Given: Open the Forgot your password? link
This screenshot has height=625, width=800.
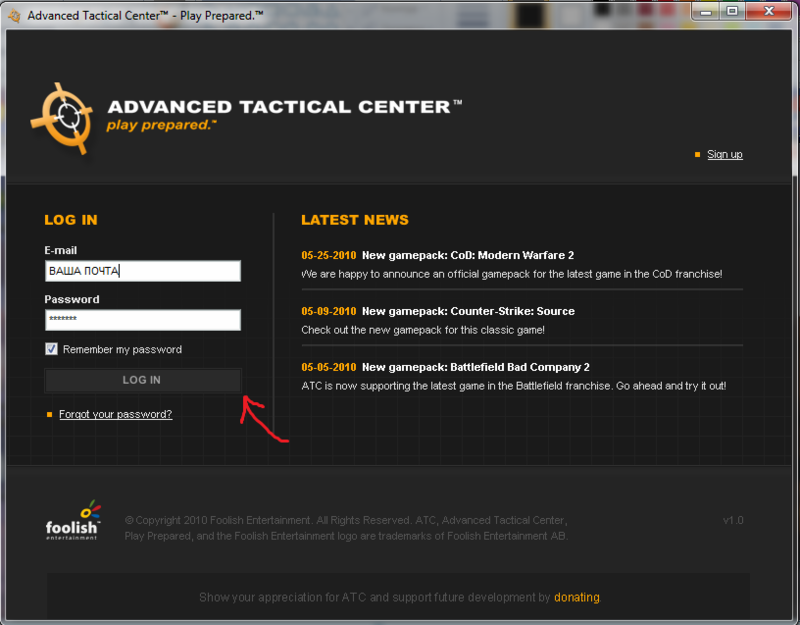Looking at the screenshot, I should (115, 414).
